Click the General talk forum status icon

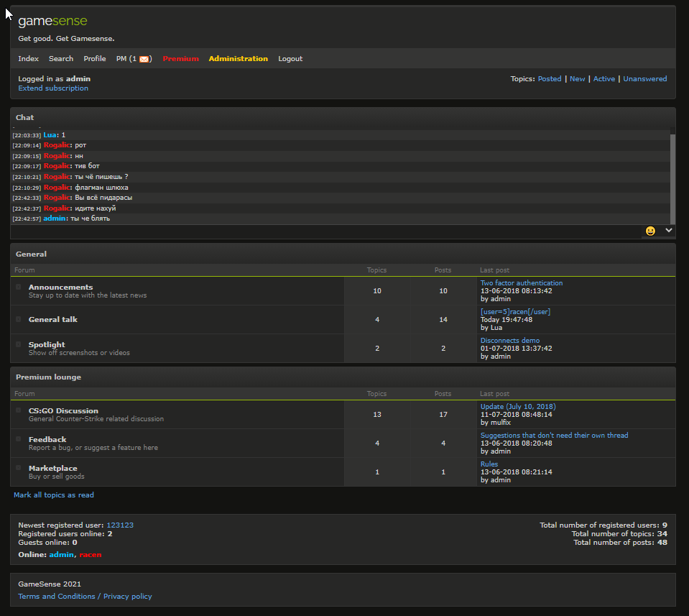pyautogui.click(x=19, y=319)
